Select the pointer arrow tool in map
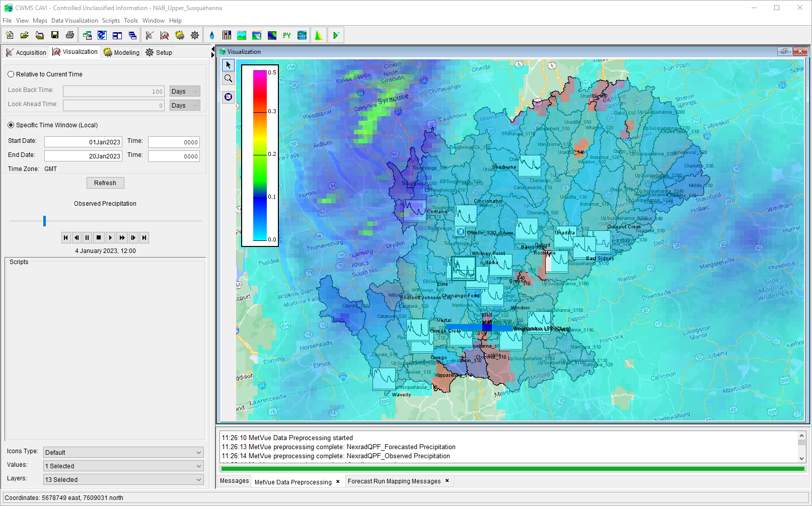 [x=228, y=65]
